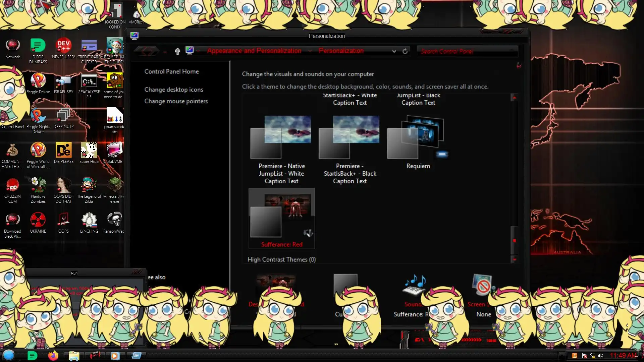Image resolution: width=644 pixels, height=362 pixels.
Task: Open File Explorer taskbar icon
Action: pyautogui.click(x=74, y=356)
